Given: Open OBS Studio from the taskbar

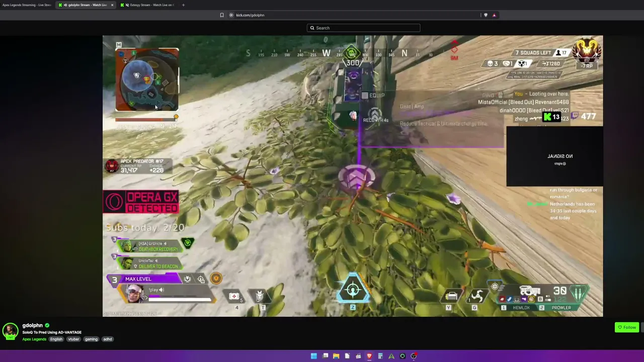Looking at the screenshot, I should [414, 356].
